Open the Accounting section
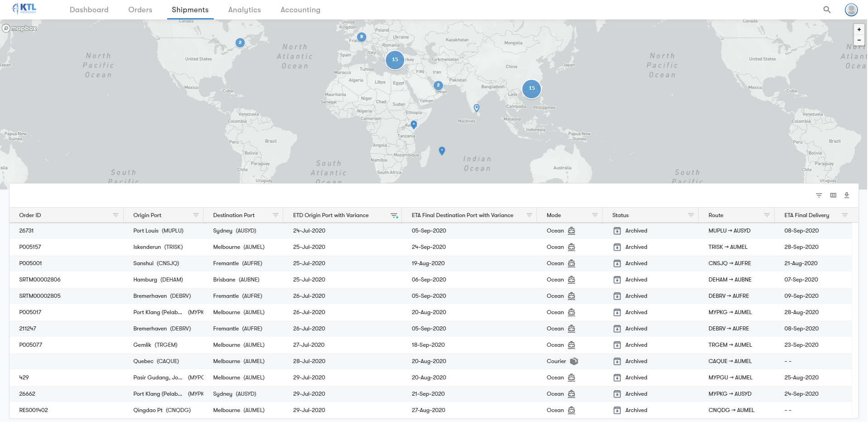This screenshot has height=422, width=868. click(x=300, y=10)
